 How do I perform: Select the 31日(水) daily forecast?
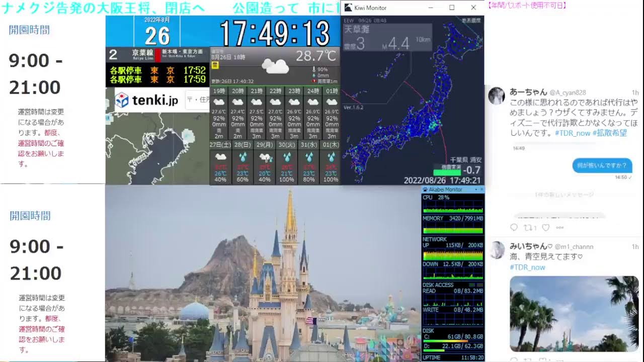tap(308, 162)
